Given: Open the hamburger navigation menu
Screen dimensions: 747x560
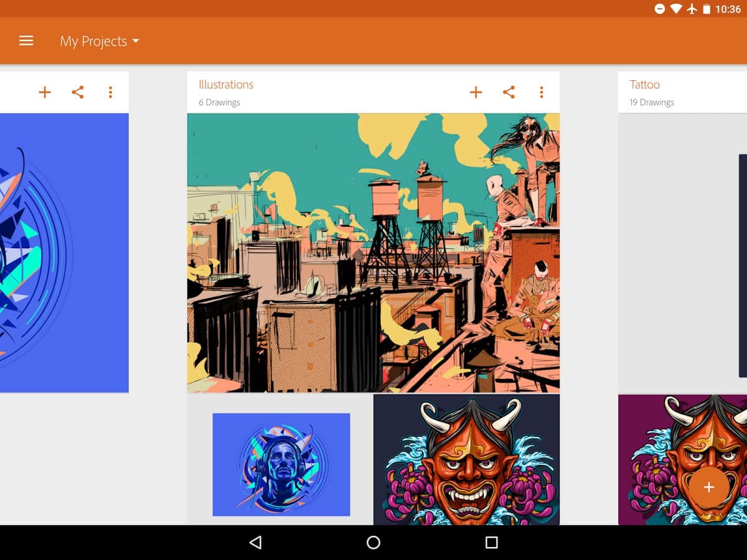Looking at the screenshot, I should (x=26, y=41).
